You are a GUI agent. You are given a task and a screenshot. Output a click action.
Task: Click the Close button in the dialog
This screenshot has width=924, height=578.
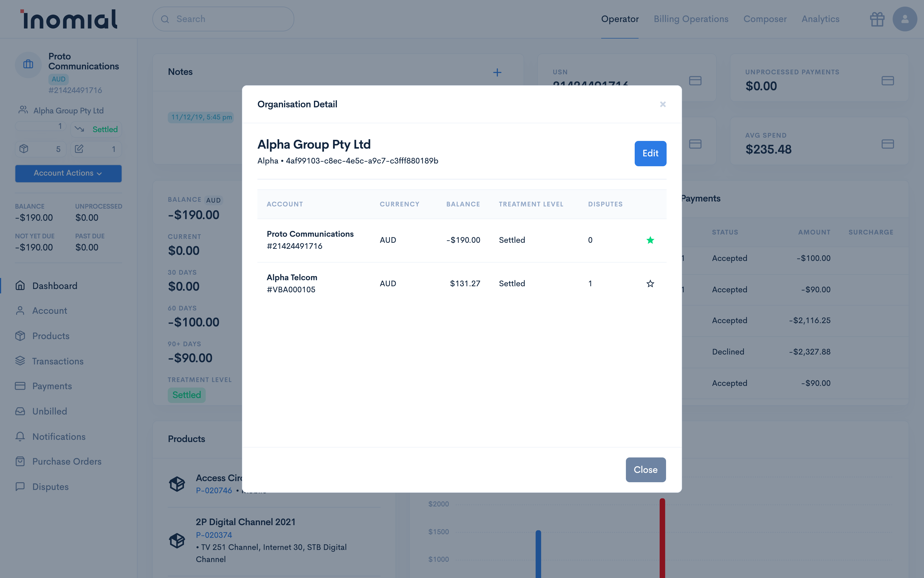pos(646,470)
